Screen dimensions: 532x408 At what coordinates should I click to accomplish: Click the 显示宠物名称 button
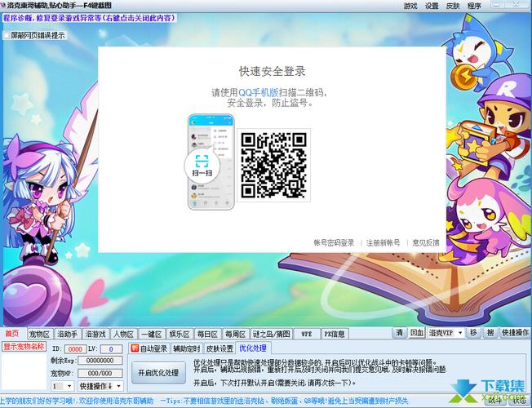click(x=24, y=346)
